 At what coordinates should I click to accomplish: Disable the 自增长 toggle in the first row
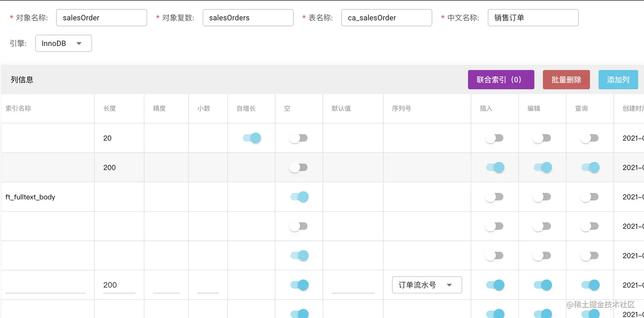(251, 138)
